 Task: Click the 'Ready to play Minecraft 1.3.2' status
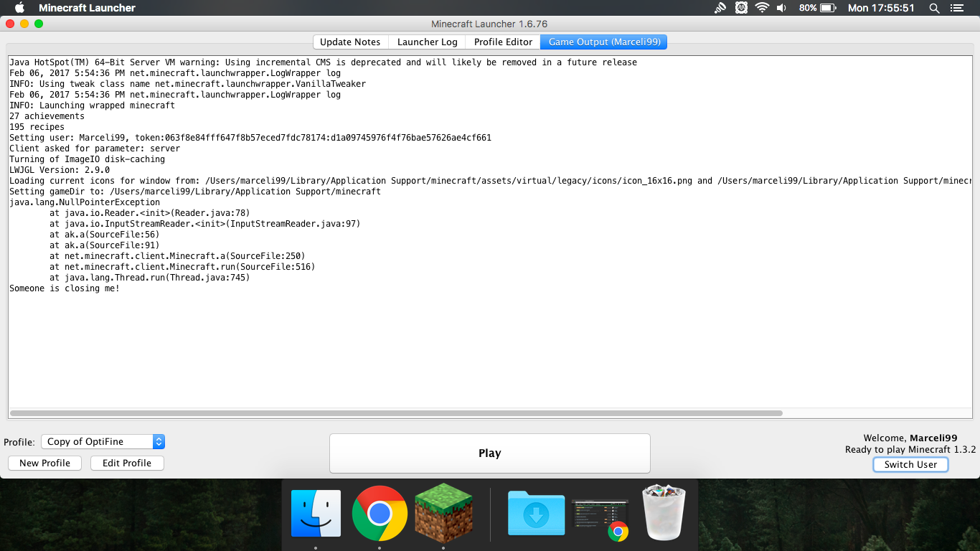tap(910, 450)
